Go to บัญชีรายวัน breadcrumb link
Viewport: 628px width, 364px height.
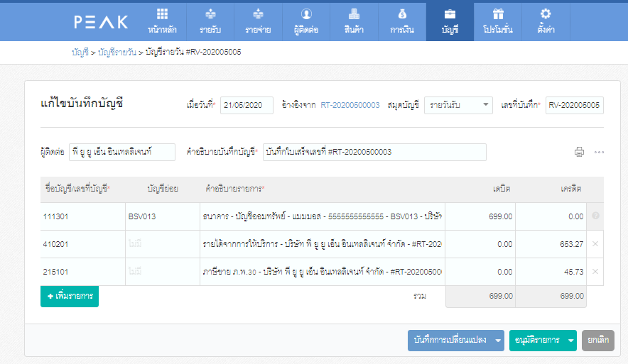pos(117,52)
